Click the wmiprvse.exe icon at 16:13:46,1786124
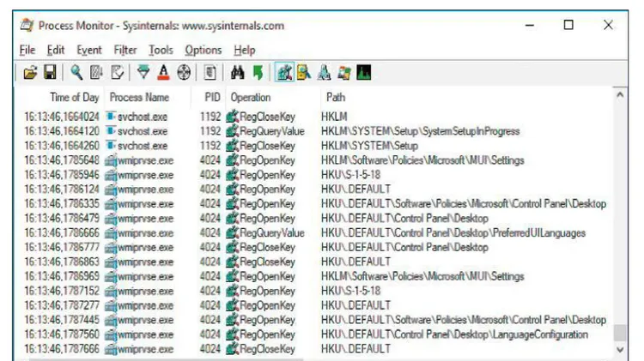This screenshot has height=361, width=644. (x=111, y=190)
